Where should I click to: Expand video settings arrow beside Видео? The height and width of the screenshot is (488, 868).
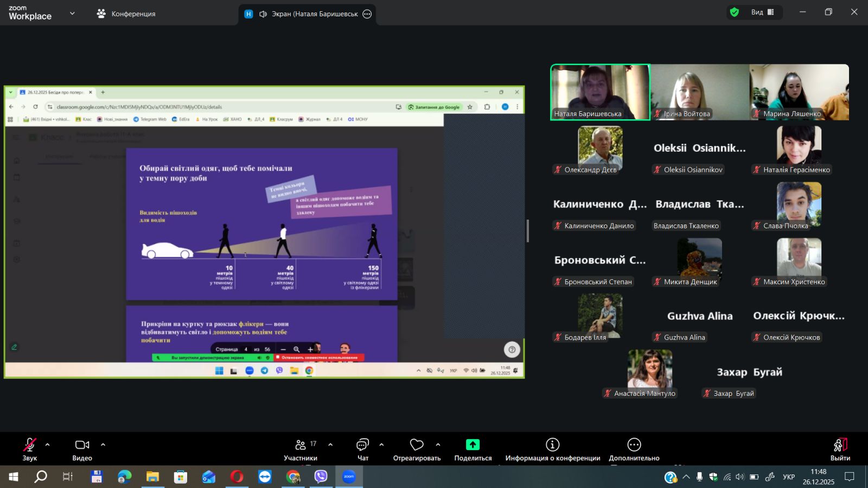tap(103, 445)
